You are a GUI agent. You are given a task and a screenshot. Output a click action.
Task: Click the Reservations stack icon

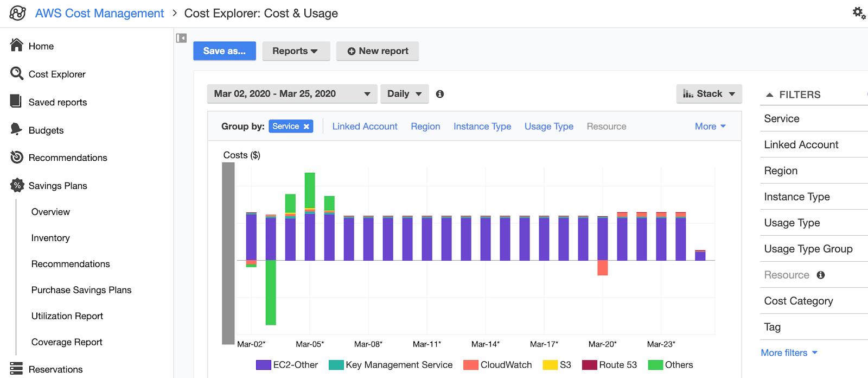pos(16,368)
